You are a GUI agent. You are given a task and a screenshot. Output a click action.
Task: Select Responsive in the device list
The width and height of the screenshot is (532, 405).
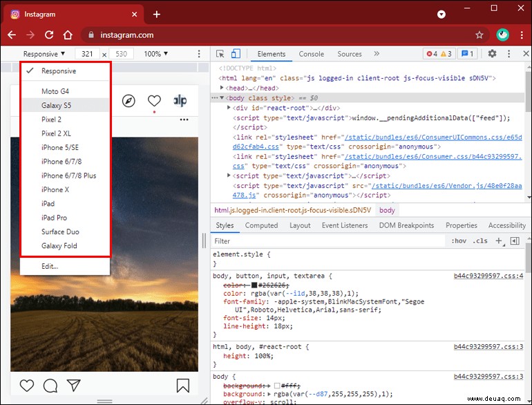[65, 71]
